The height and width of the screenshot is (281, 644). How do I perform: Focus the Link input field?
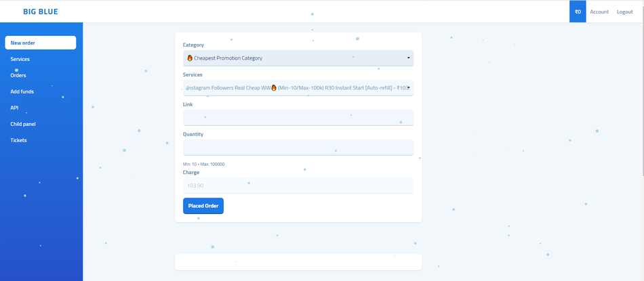click(x=298, y=118)
